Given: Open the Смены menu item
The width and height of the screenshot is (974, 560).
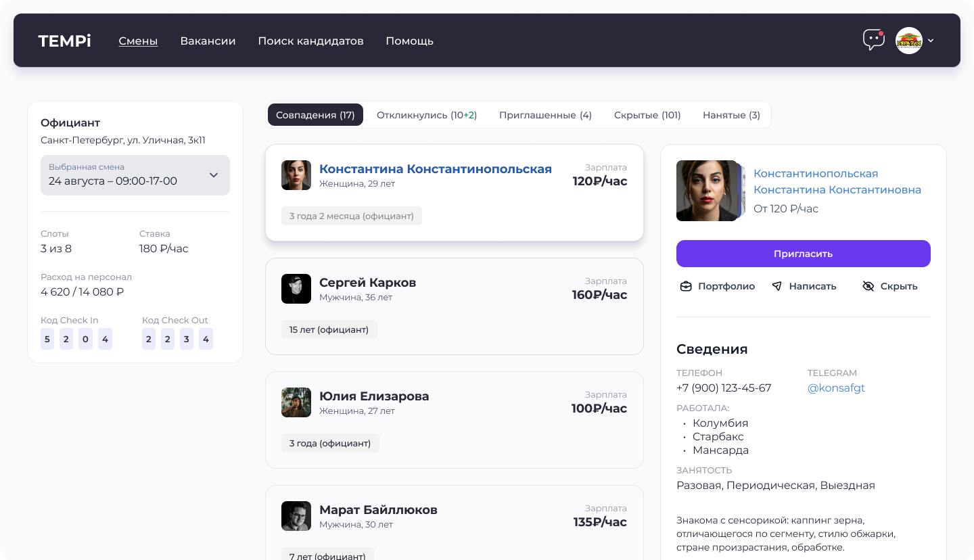Looking at the screenshot, I should pyautogui.click(x=138, y=41).
